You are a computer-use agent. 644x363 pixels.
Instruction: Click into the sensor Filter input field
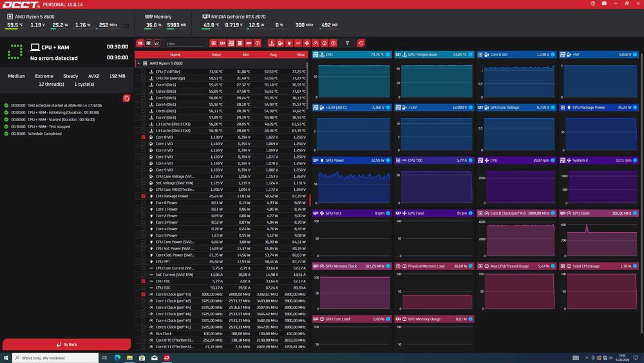click(185, 44)
